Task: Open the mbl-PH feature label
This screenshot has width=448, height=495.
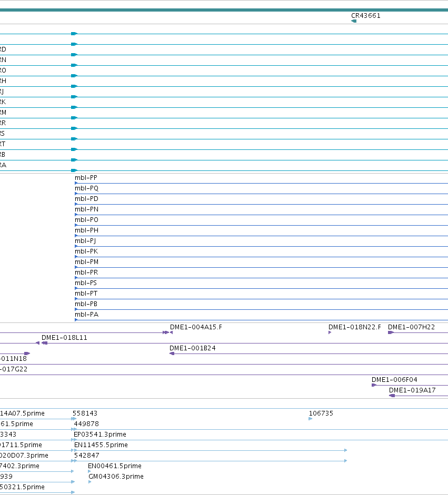Action: [86, 230]
